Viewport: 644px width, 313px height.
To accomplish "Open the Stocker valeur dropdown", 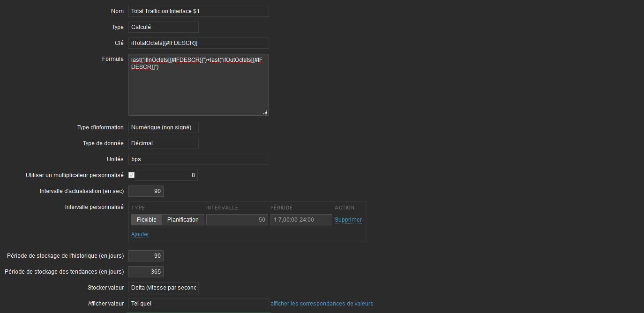I will click(164, 288).
